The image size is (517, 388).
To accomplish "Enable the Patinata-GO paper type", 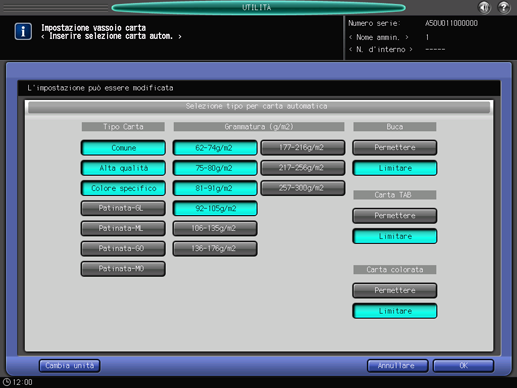I will coord(123,249).
